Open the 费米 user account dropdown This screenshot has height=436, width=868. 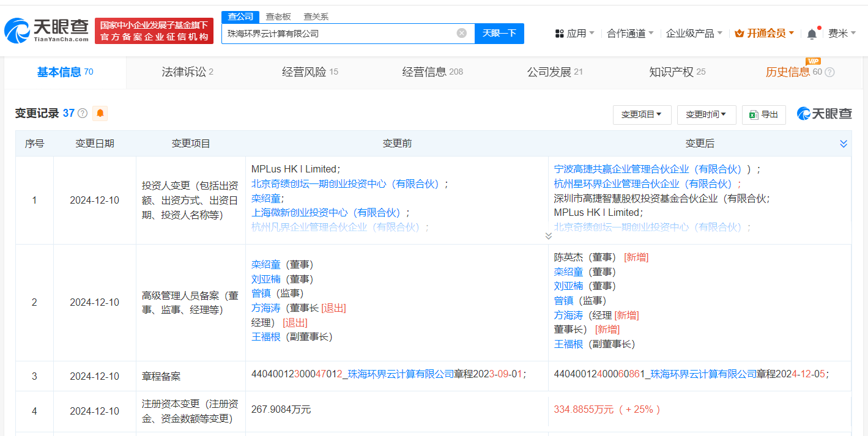pos(842,34)
